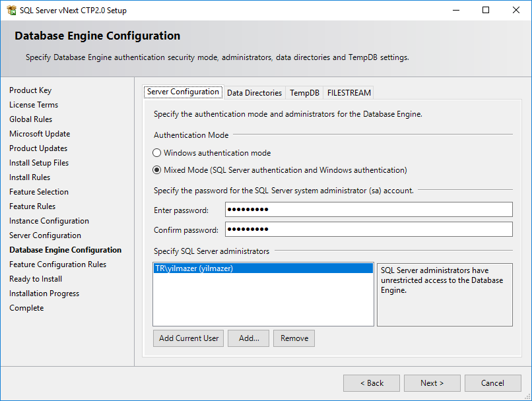Select TR\yilmazer administrator in the list

[x=263, y=268]
